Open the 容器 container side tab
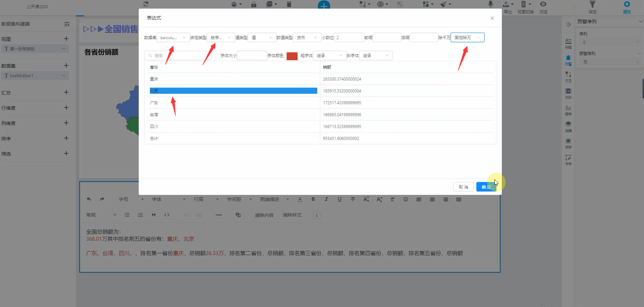This screenshot has height=307, width=644. click(568, 127)
